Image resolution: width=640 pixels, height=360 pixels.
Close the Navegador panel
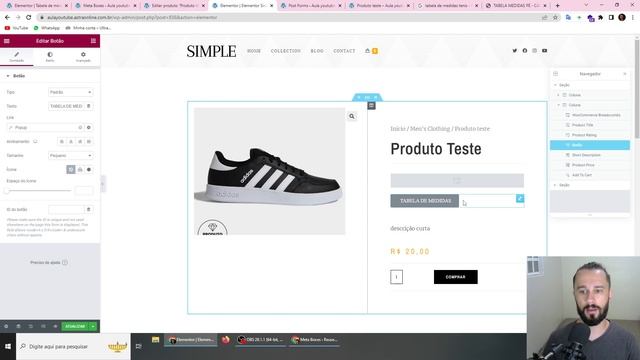[x=624, y=74]
